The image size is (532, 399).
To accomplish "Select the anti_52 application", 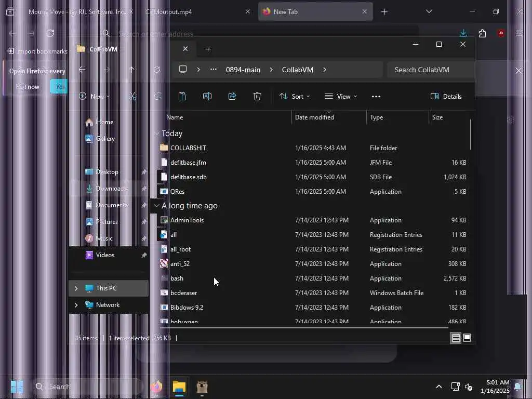I will coord(313,264).
